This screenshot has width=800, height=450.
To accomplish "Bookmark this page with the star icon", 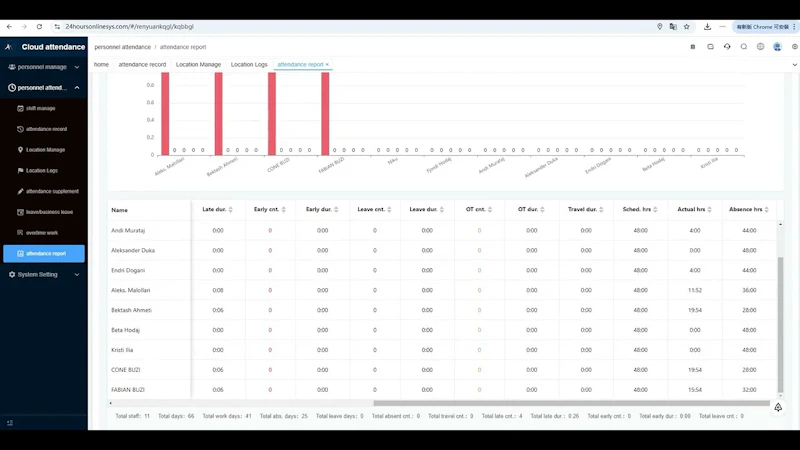I will click(x=687, y=27).
